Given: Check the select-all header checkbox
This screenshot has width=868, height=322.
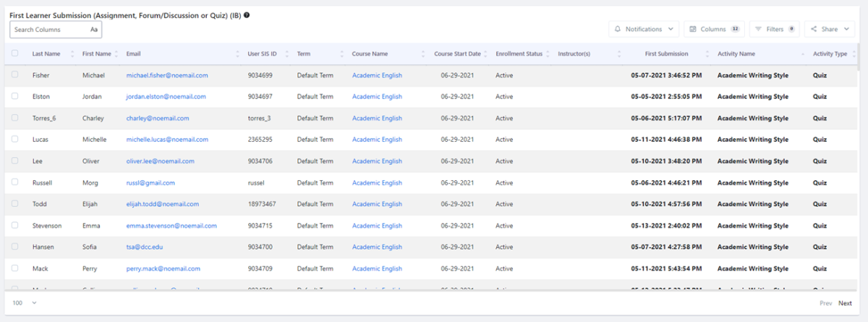Looking at the screenshot, I should (15, 54).
